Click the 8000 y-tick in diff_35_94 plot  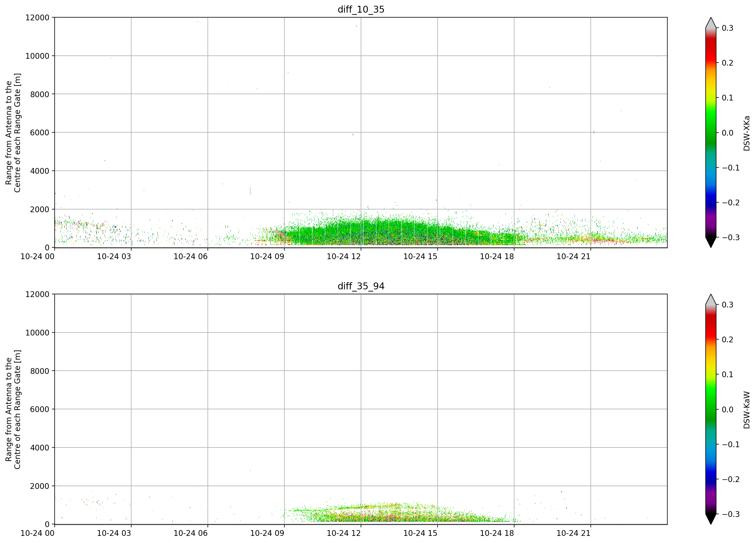(x=40, y=371)
